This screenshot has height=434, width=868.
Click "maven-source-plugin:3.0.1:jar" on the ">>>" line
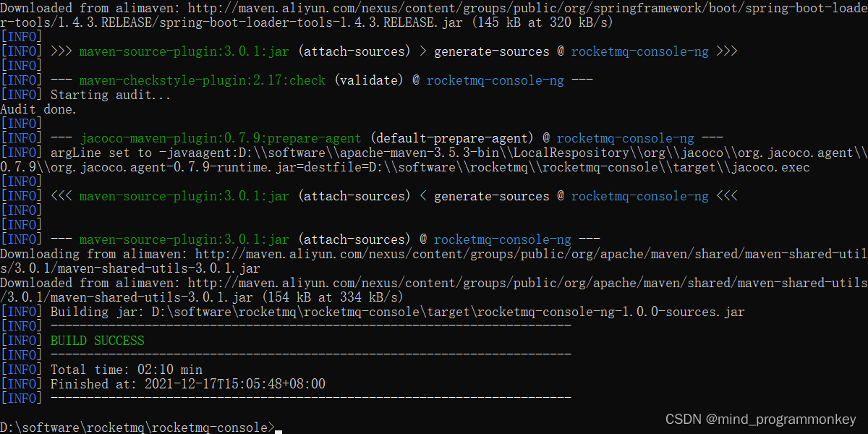click(x=184, y=51)
